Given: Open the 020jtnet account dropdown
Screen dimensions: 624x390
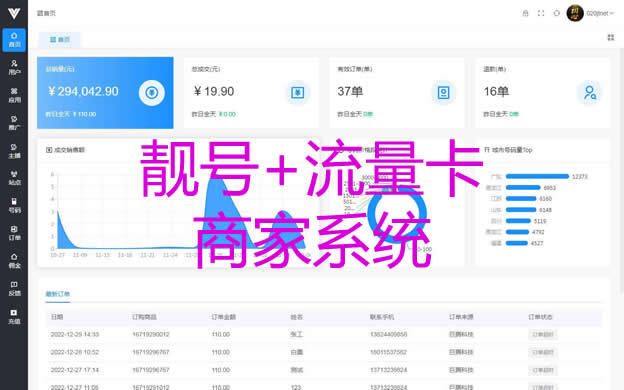Looking at the screenshot, I should [600, 13].
